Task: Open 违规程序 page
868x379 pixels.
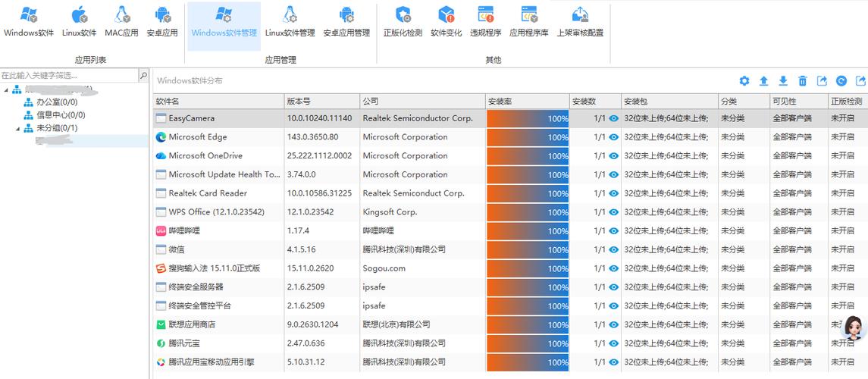Action: point(485,23)
